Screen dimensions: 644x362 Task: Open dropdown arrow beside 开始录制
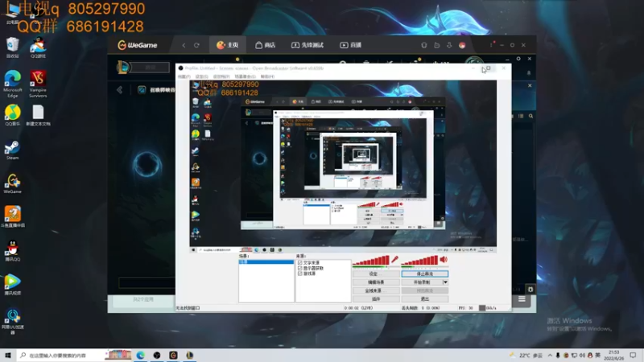pos(445,282)
